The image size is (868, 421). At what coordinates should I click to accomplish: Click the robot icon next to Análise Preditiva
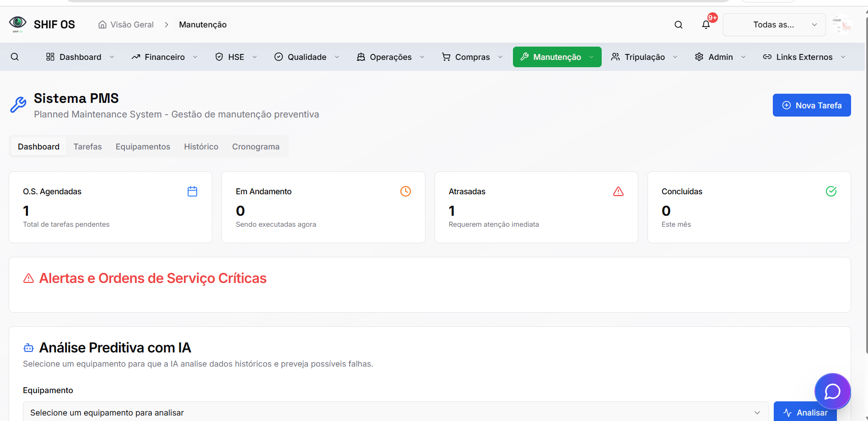click(x=28, y=347)
